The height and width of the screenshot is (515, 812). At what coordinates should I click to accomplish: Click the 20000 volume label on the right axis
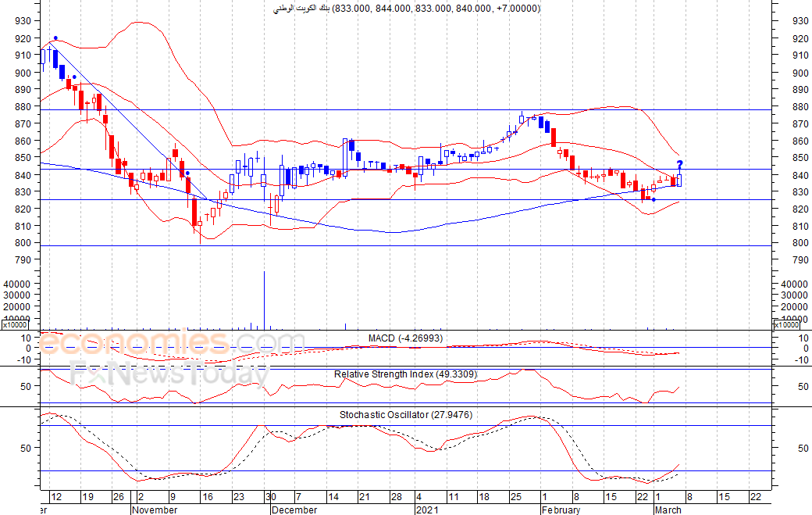point(794,306)
